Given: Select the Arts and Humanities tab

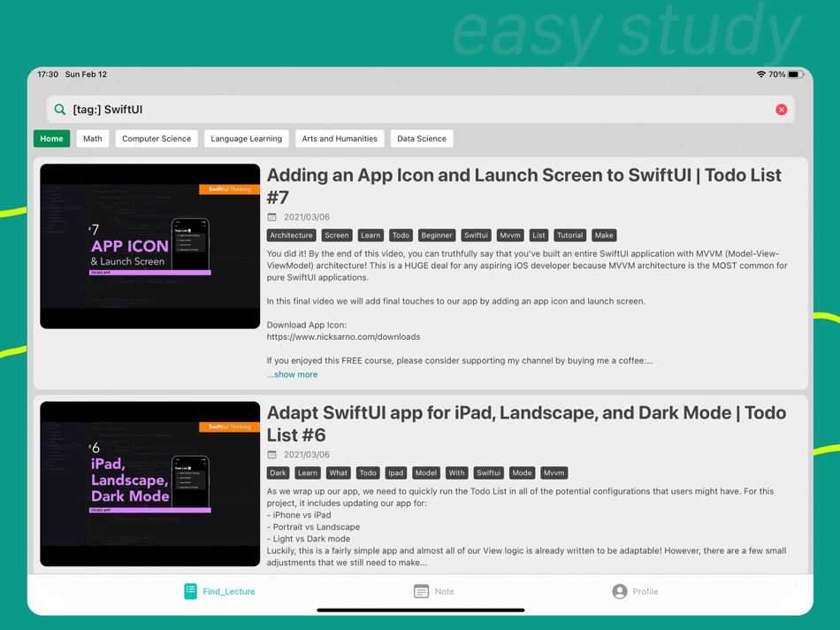Looking at the screenshot, I should pyautogui.click(x=340, y=138).
